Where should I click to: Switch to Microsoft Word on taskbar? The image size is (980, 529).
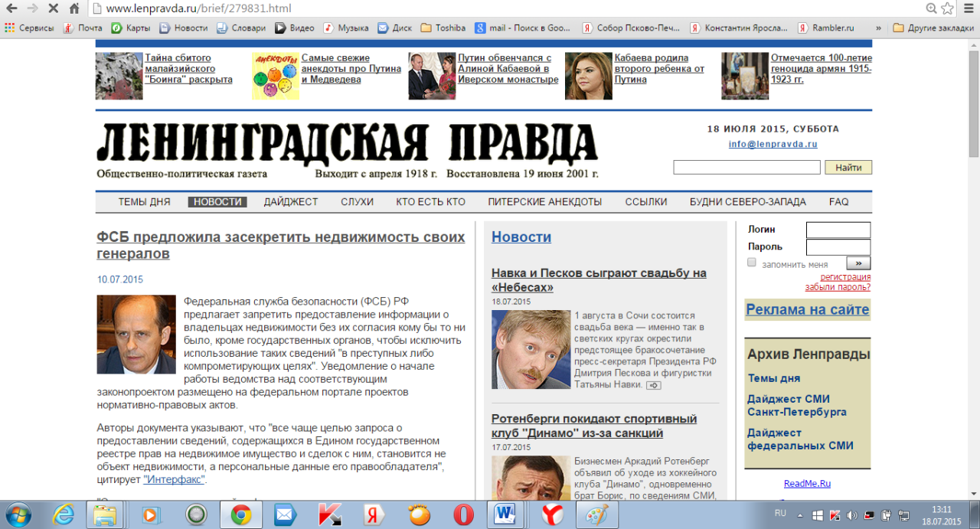[506, 515]
